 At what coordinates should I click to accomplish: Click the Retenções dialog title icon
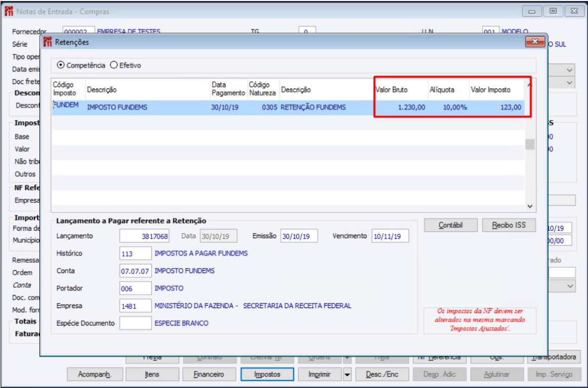[48, 42]
